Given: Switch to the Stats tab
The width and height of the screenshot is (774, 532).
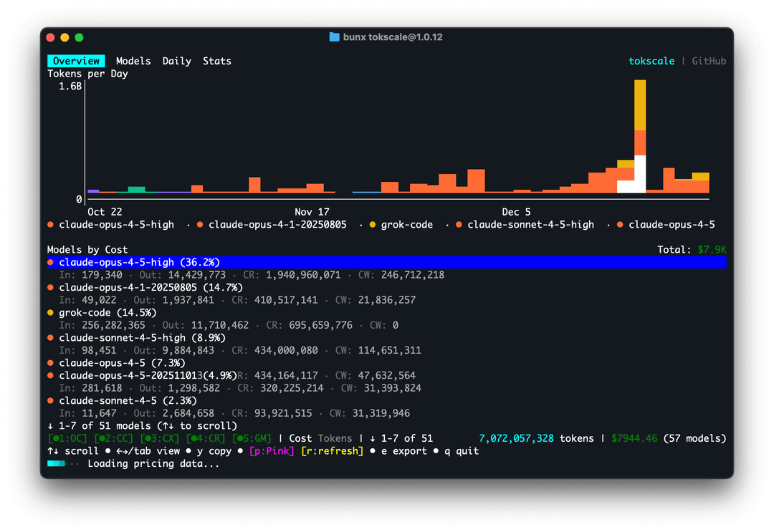Looking at the screenshot, I should pos(216,61).
